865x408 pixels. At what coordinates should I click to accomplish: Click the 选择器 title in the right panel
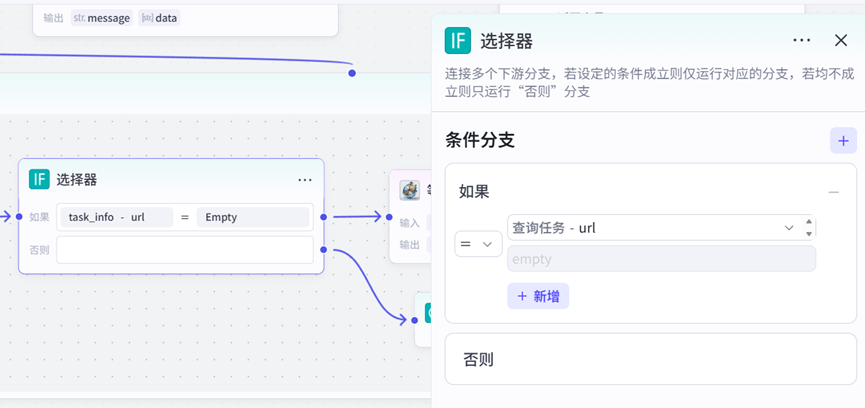506,41
